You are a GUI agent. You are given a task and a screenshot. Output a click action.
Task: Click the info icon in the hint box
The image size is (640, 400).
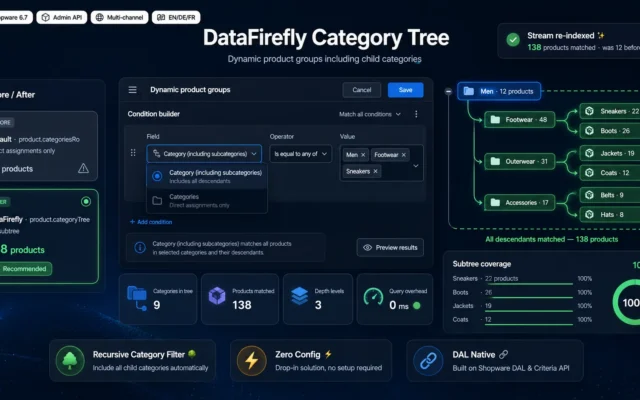pos(140,247)
